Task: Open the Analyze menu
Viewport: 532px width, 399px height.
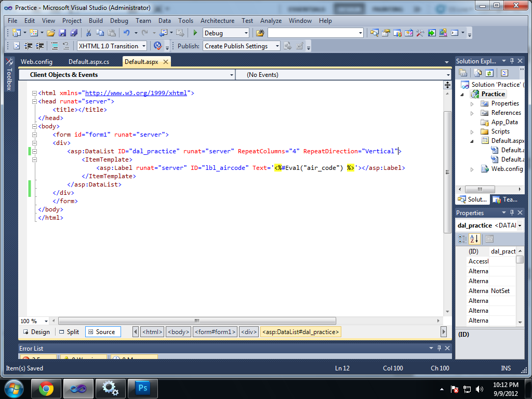Action: pyautogui.click(x=271, y=21)
